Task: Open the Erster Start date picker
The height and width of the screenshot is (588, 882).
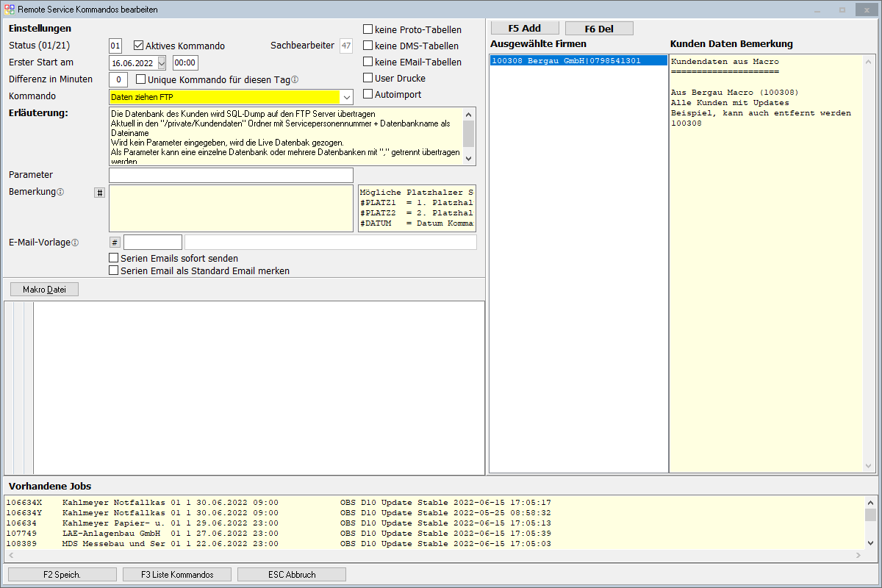Action: (x=161, y=63)
